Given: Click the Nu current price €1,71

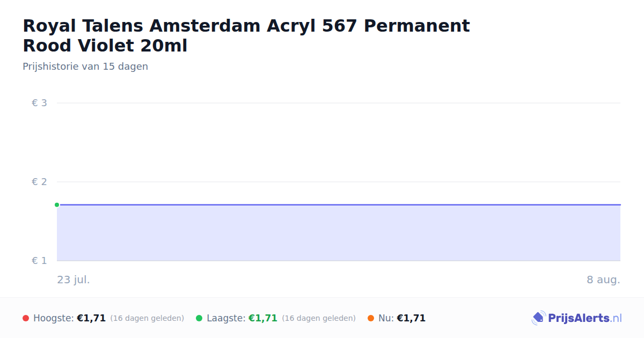Looking at the screenshot, I should click(x=411, y=318).
